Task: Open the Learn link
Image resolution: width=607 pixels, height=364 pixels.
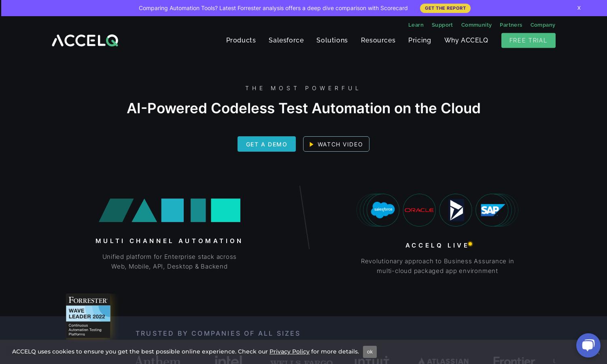Action: coord(416,25)
